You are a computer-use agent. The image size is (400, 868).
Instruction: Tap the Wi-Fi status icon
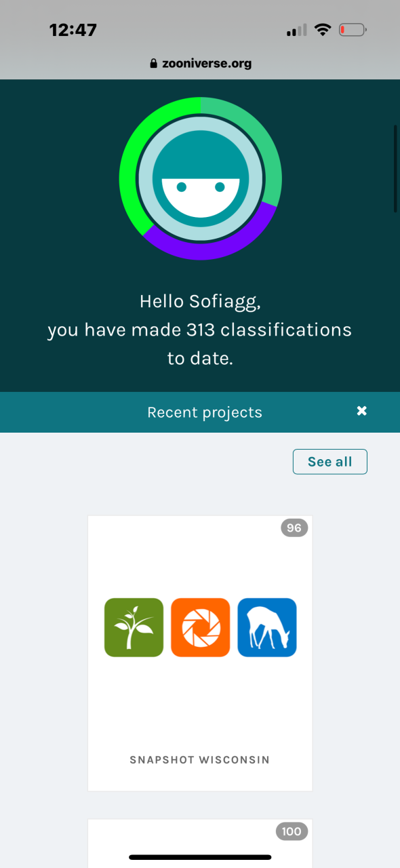click(x=323, y=30)
